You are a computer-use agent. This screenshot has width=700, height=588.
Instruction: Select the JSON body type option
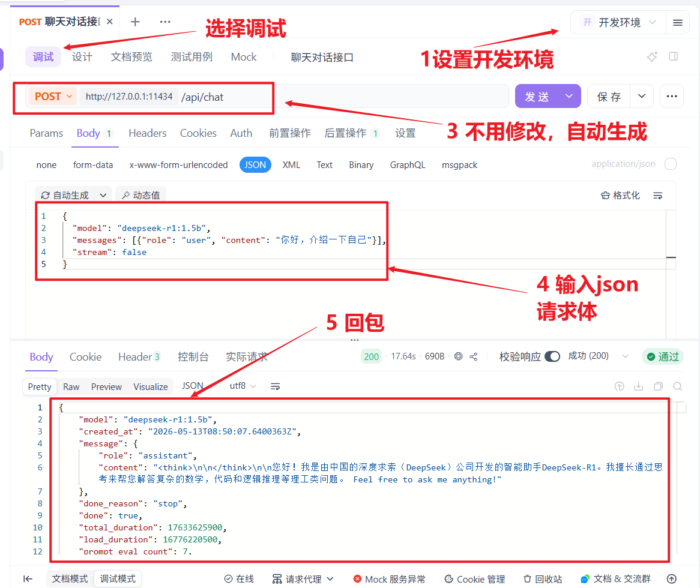click(x=255, y=164)
